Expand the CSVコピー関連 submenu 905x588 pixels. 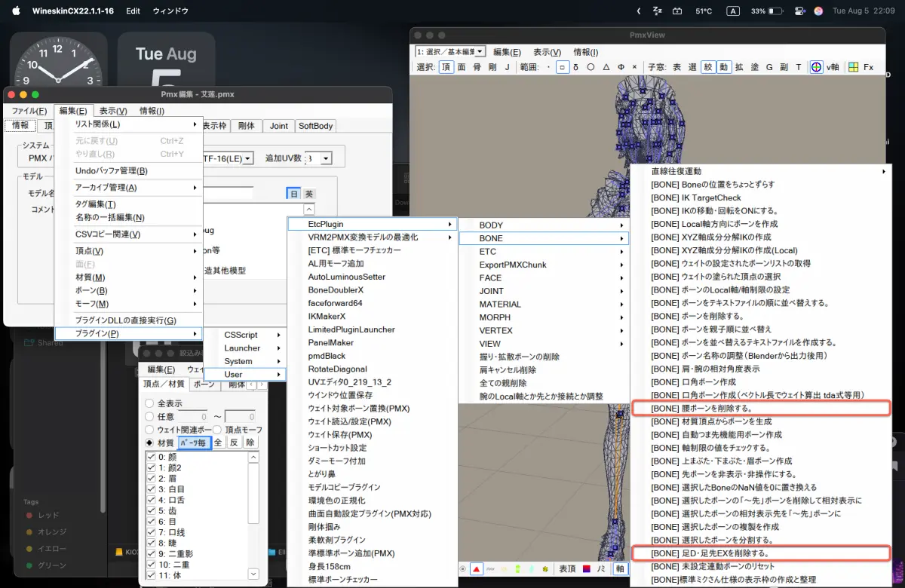[x=128, y=234]
